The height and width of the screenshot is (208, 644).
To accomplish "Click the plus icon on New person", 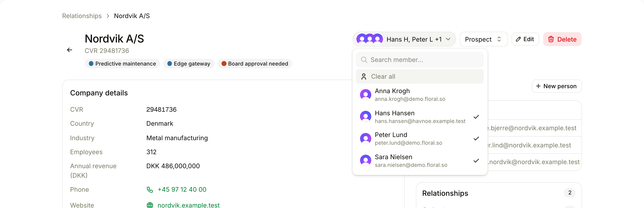I will coord(538,86).
